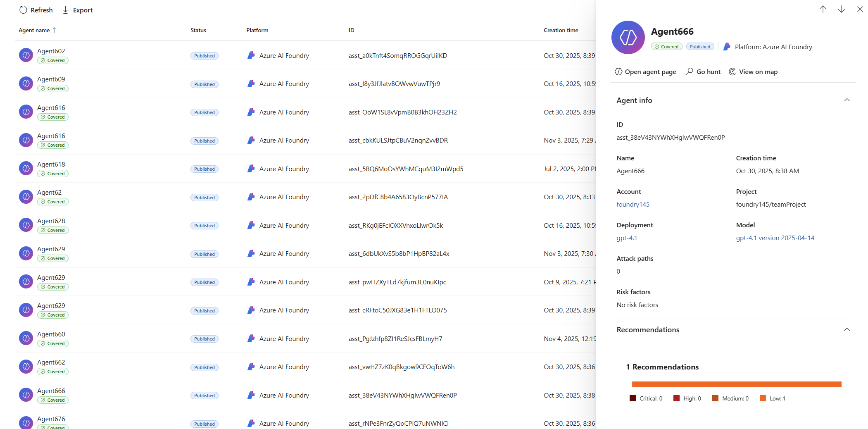Viewport: 868px width, 429px height.
Task: Click the Status column header
Action: (x=198, y=30)
